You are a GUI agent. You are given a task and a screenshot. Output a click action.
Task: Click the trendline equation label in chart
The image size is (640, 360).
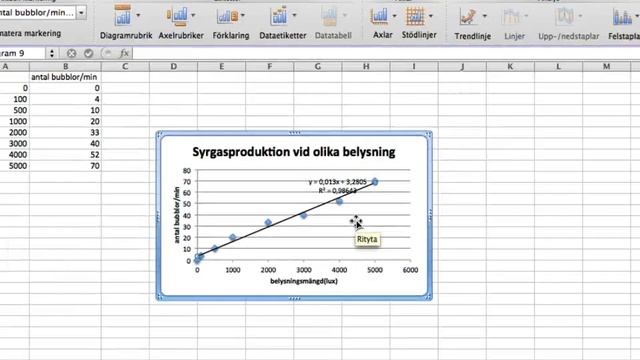(x=338, y=186)
